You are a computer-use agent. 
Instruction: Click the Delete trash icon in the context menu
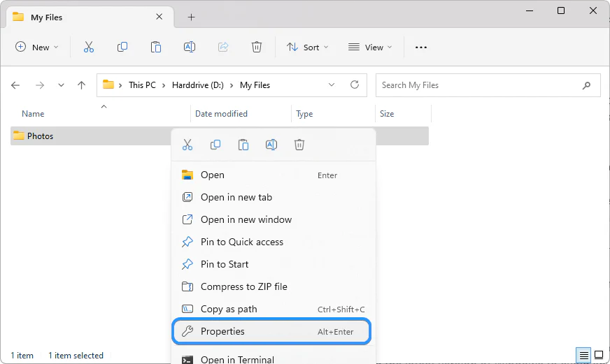click(x=299, y=145)
